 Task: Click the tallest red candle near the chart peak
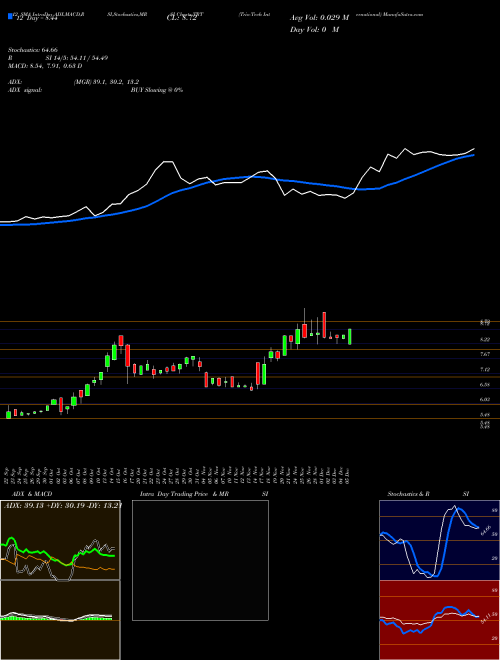[x=324, y=325]
